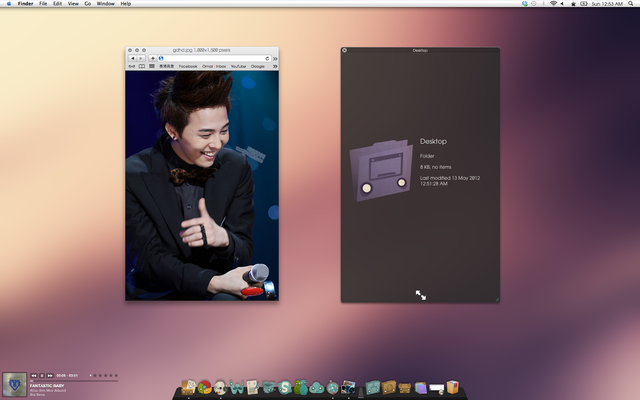Expand Safari toolbar overflow chevron
640x400 pixels.
tap(275, 58)
